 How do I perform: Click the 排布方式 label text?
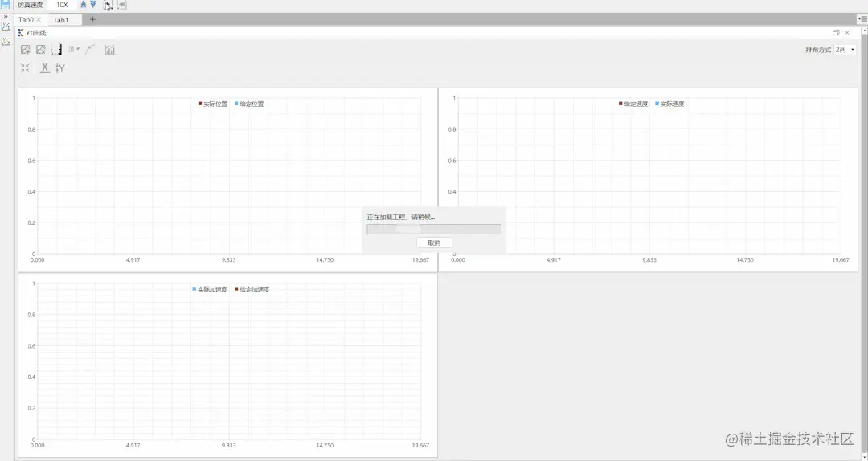coord(818,50)
